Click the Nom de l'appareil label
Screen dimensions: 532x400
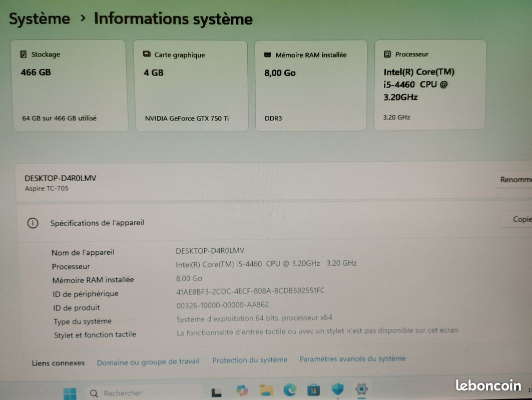pos(83,252)
